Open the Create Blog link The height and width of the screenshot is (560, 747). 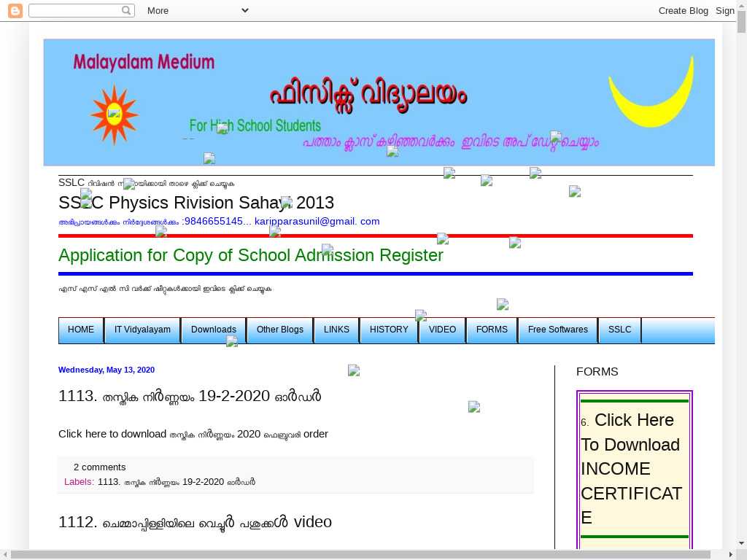click(x=683, y=10)
